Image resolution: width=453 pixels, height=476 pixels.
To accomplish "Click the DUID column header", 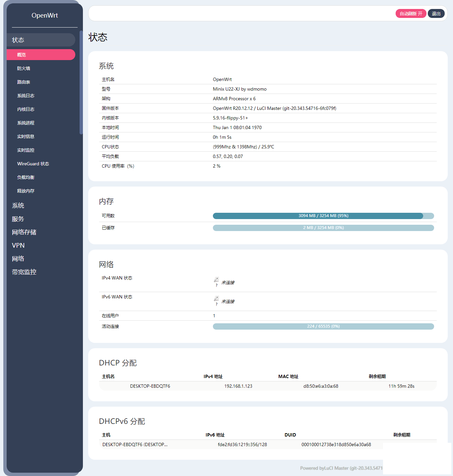I will pos(290,435).
